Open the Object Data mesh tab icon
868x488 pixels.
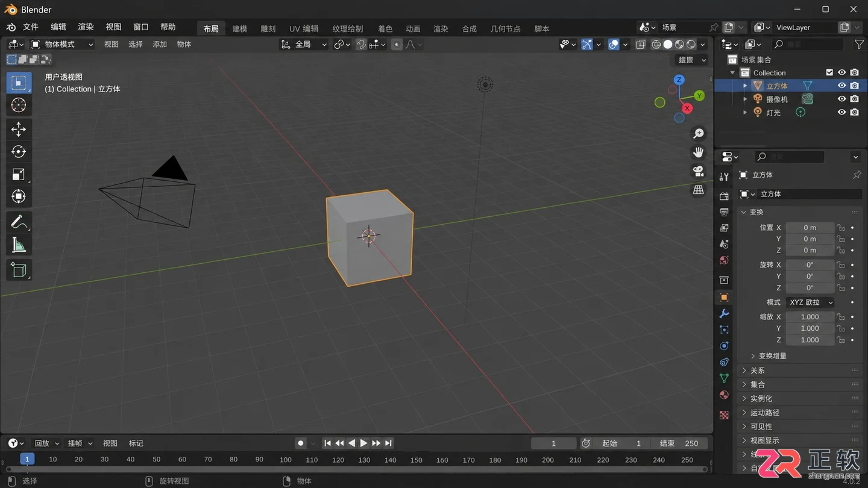pyautogui.click(x=724, y=378)
